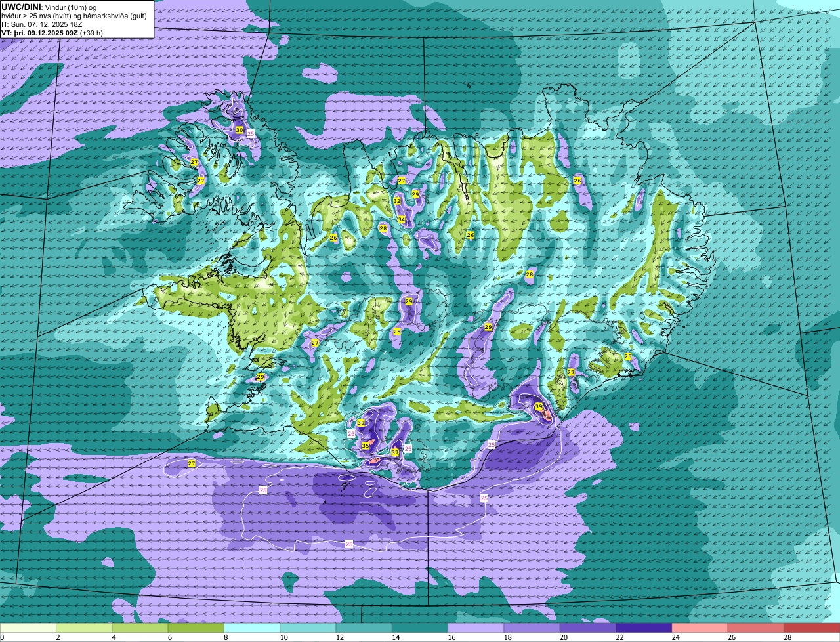Click the legend color between 12 and 14
The image size is (840, 642).
point(364,628)
